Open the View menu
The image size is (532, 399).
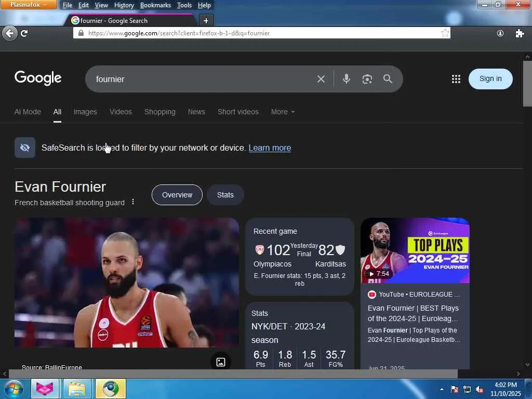coord(101,5)
